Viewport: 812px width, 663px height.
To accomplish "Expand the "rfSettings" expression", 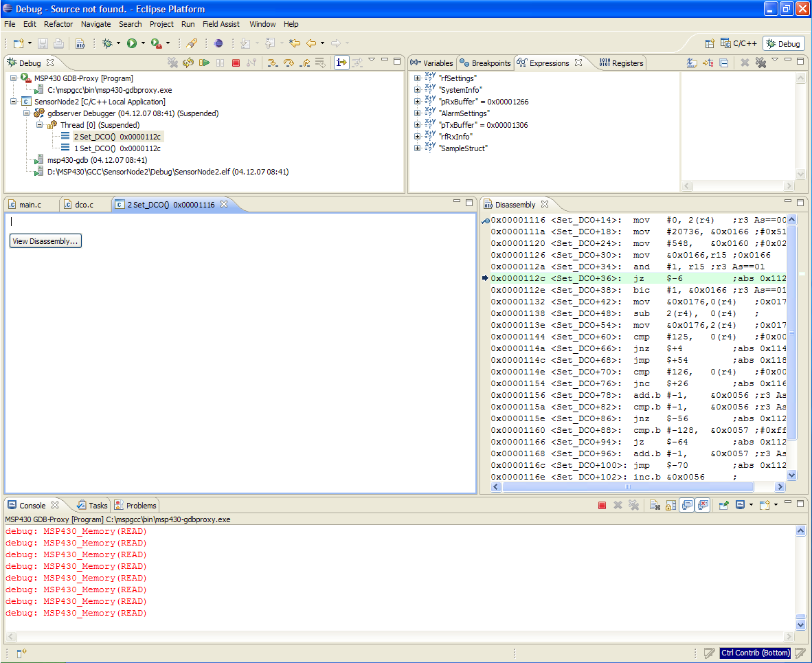I will pos(417,78).
